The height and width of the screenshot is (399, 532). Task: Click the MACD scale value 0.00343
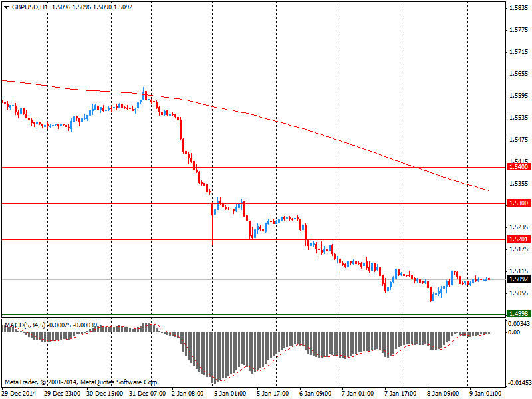click(x=519, y=324)
